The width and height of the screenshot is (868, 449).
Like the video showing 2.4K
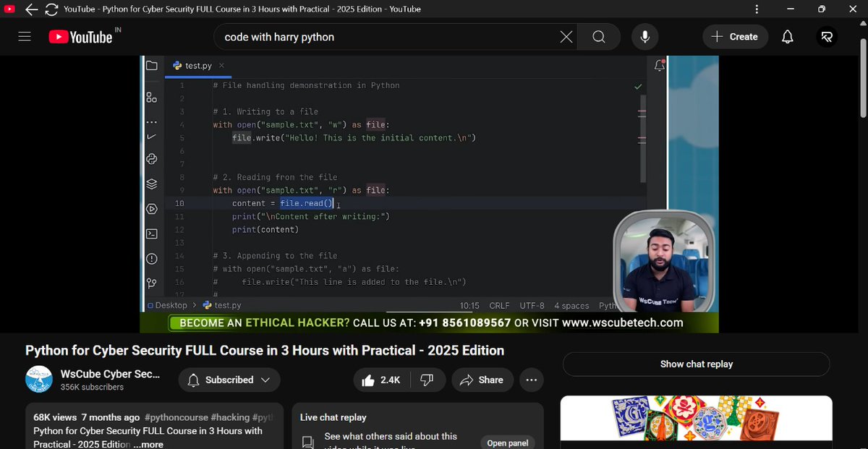pos(381,380)
